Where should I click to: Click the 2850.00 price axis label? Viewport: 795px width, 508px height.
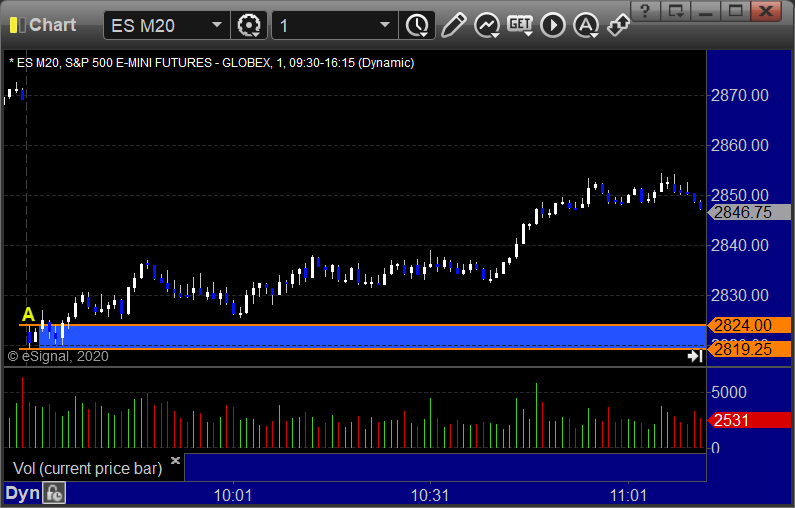(740, 195)
